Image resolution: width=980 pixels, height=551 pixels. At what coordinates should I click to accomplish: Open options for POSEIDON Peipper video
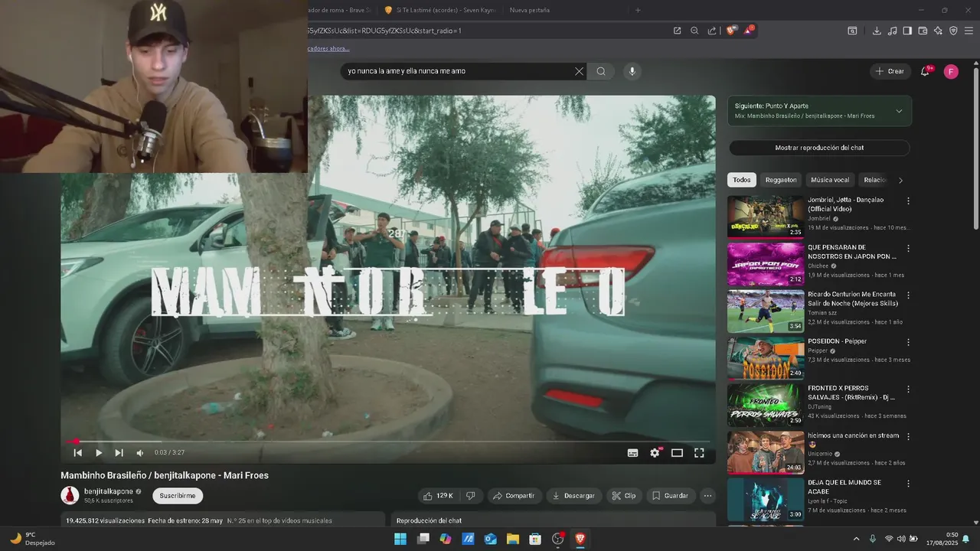pyautogui.click(x=909, y=342)
